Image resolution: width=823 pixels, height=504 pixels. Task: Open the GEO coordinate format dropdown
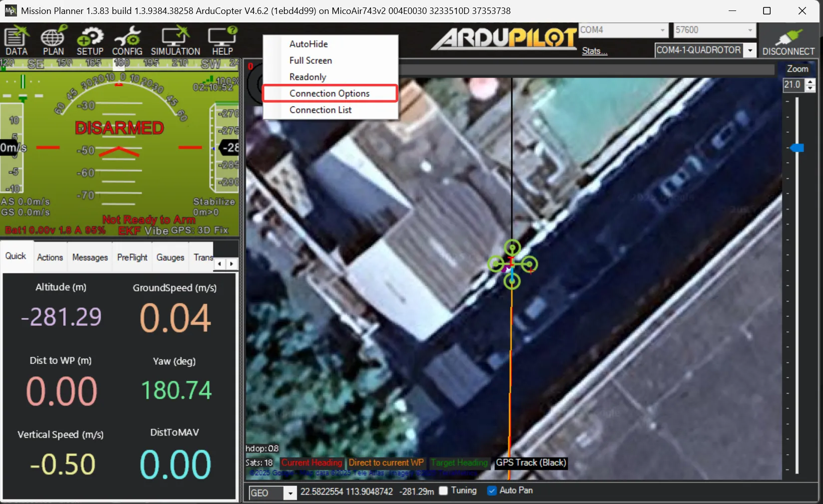(x=290, y=493)
